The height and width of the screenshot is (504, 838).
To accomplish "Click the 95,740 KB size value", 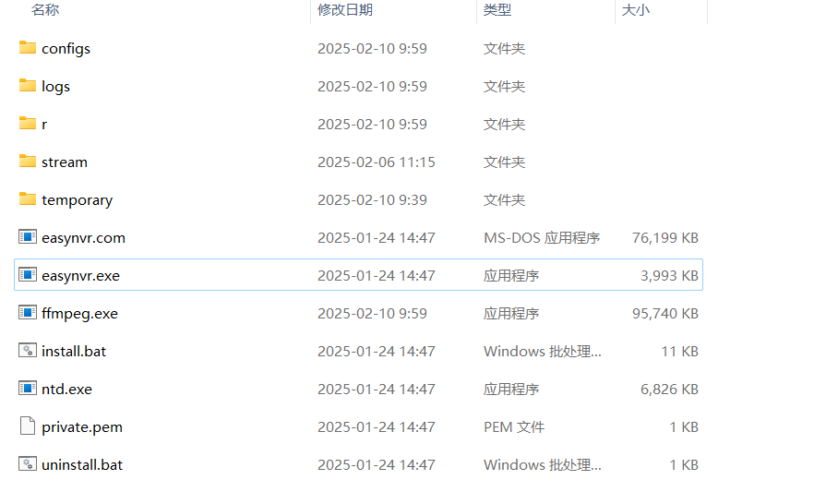I will (x=664, y=314).
